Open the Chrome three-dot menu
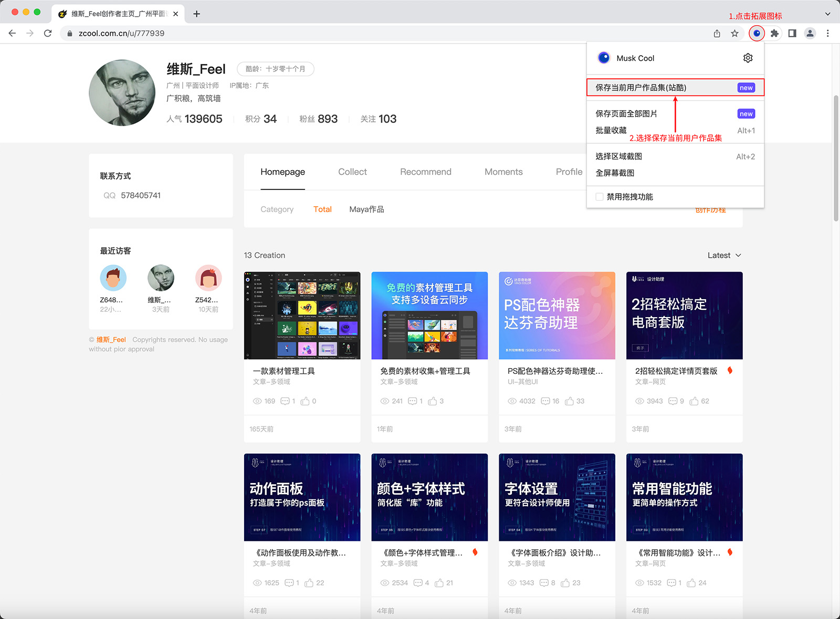 (828, 33)
